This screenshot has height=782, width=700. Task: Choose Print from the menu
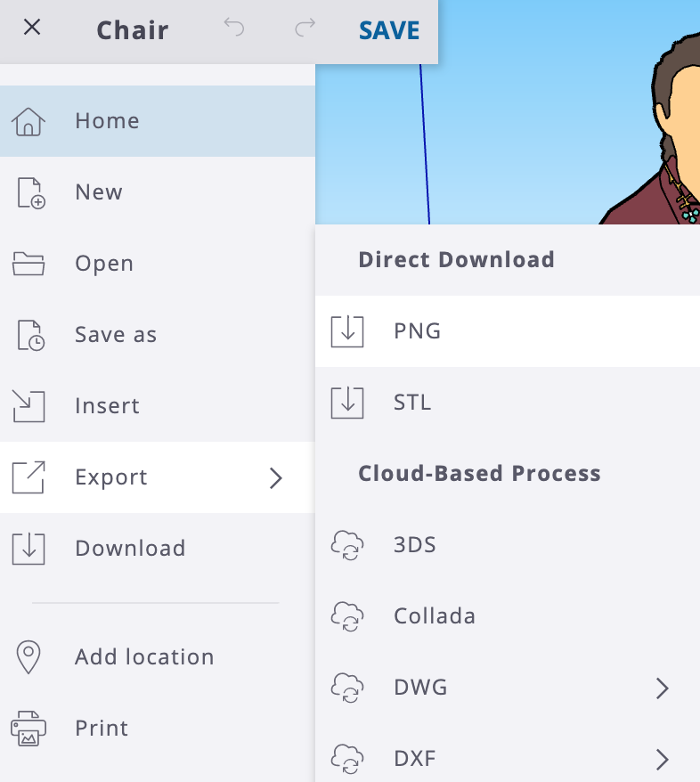tap(158, 729)
